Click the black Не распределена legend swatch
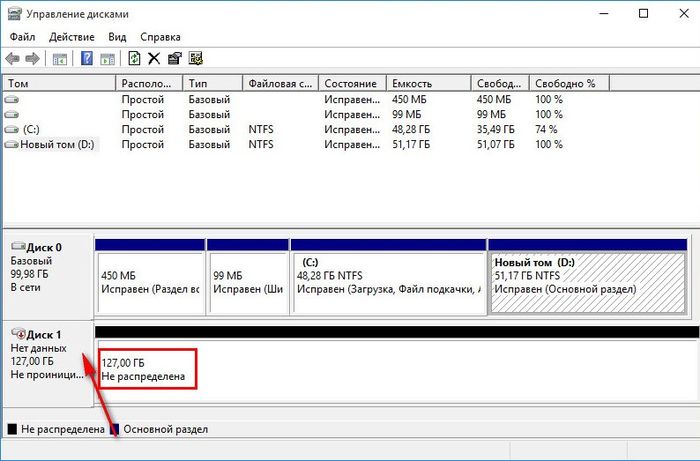700x461 pixels. point(12,429)
